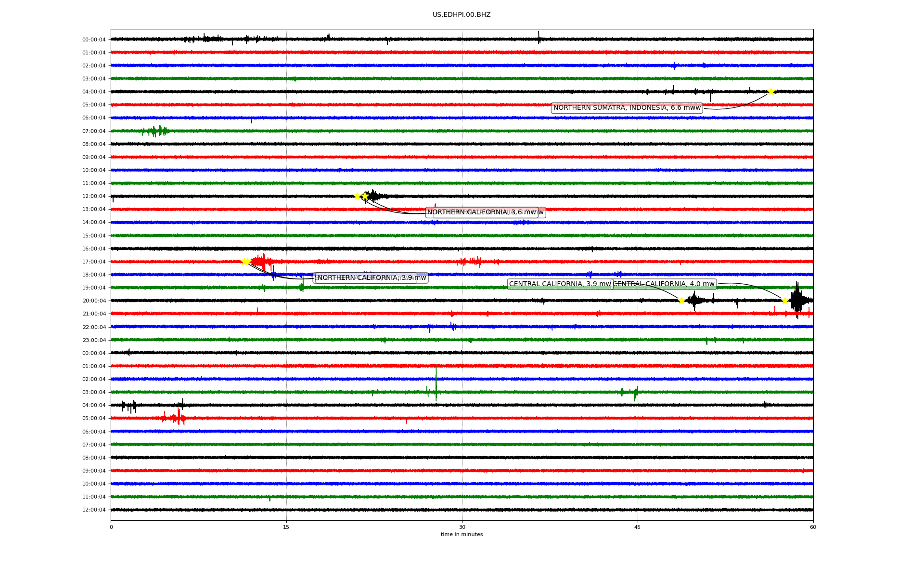Click the 45 minute tick label
The image size is (924, 578).
pyautogui.click(x=638, y=527)
